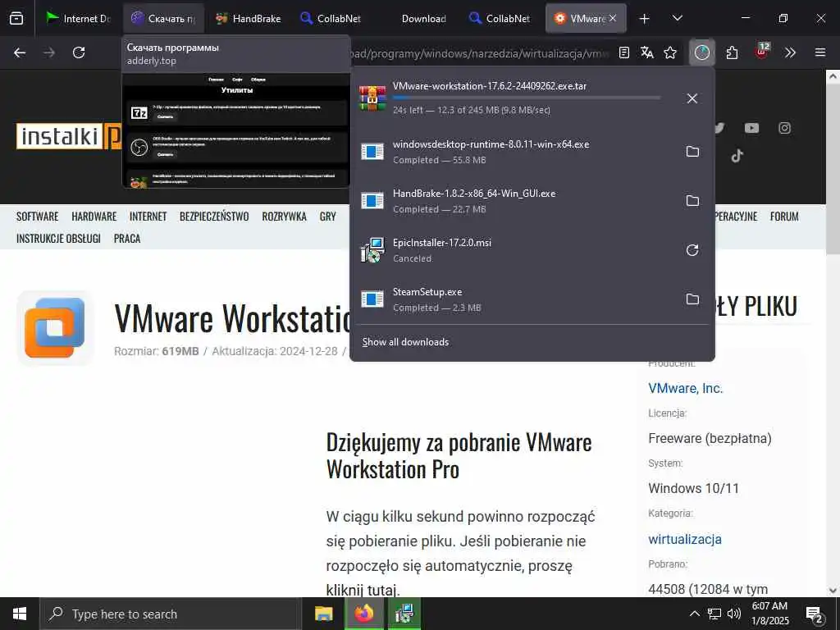Open instalki Instagram icon
The height and width of the screenshot is (630, 840).
tap(785, 128)
